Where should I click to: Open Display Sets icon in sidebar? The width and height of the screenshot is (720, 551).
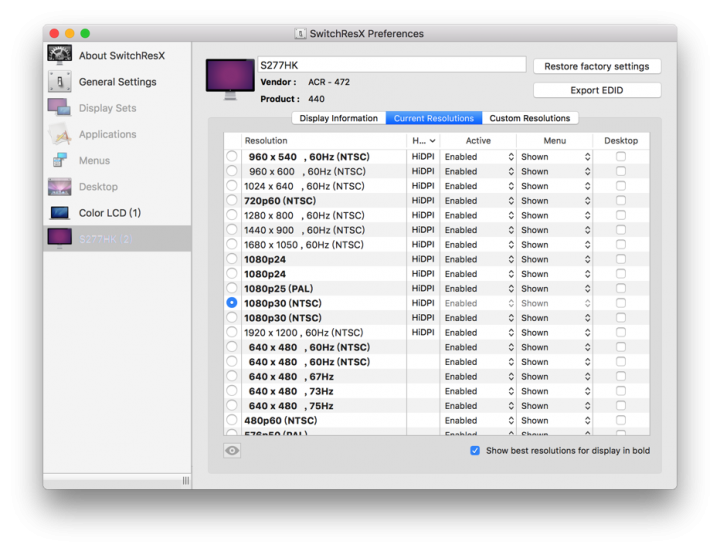[x=60, y=107]
